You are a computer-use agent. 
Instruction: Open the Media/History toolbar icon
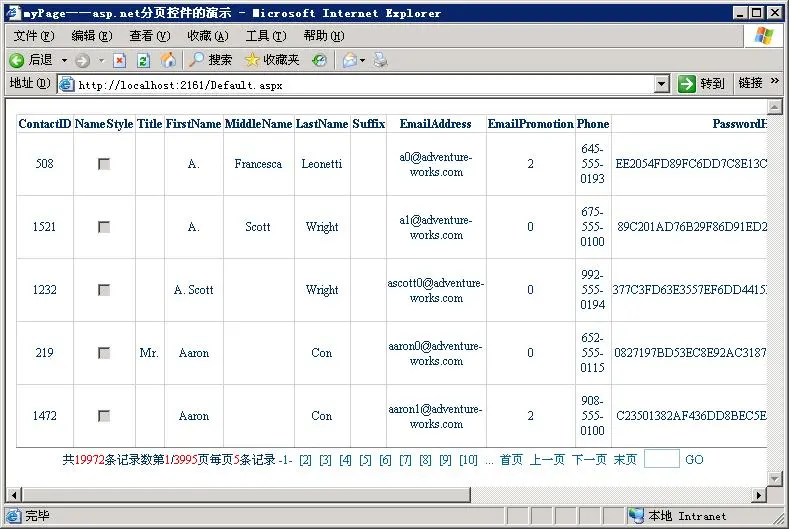click(x=320, y=61)
